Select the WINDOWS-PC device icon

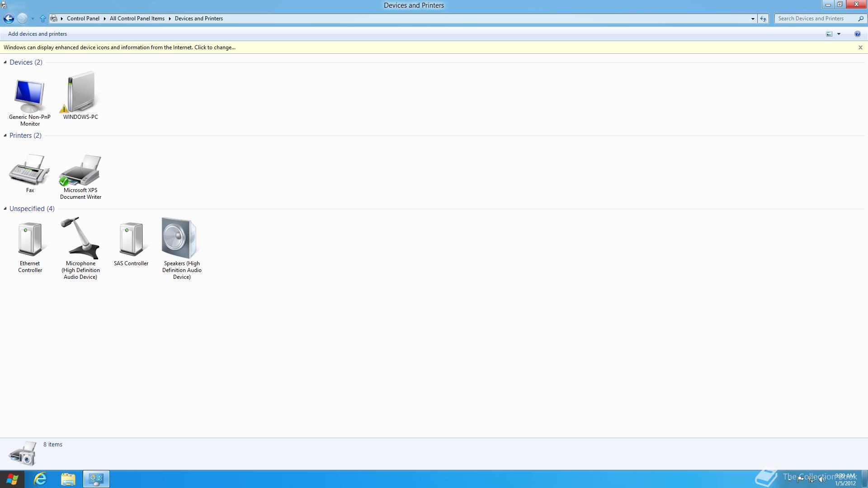(80, 92)
